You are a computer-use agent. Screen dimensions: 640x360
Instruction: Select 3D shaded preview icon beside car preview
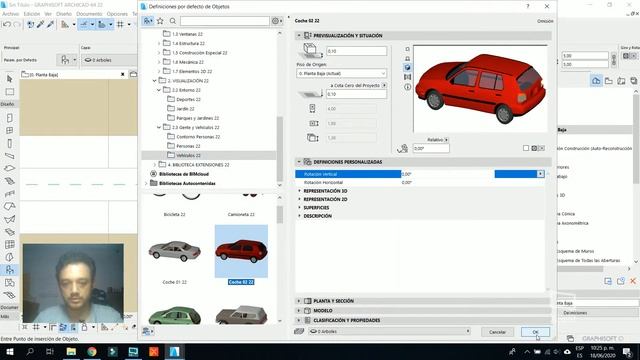click(x=407, y=67)
